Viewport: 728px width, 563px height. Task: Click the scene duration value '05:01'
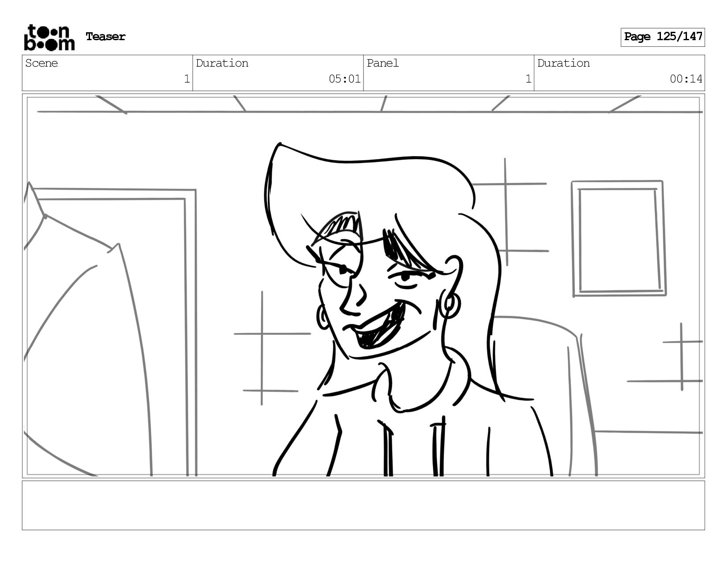[x=345, y=79]
